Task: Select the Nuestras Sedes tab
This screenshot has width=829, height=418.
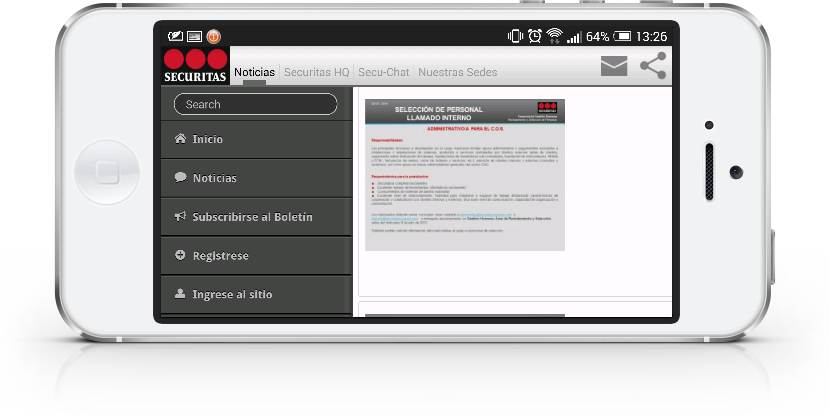Action: click(x=457, y=72)
